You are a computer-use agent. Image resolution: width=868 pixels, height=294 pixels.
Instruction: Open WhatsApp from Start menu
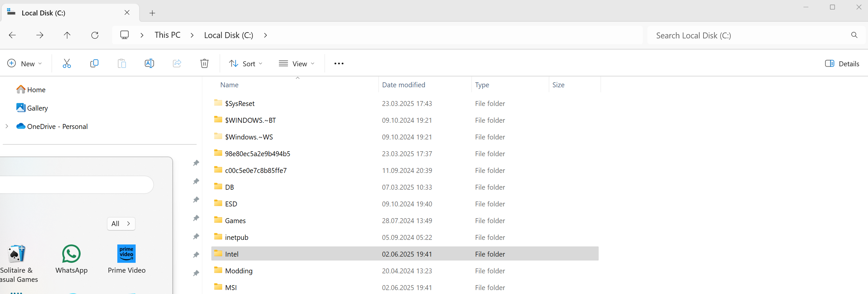[71, 259]
